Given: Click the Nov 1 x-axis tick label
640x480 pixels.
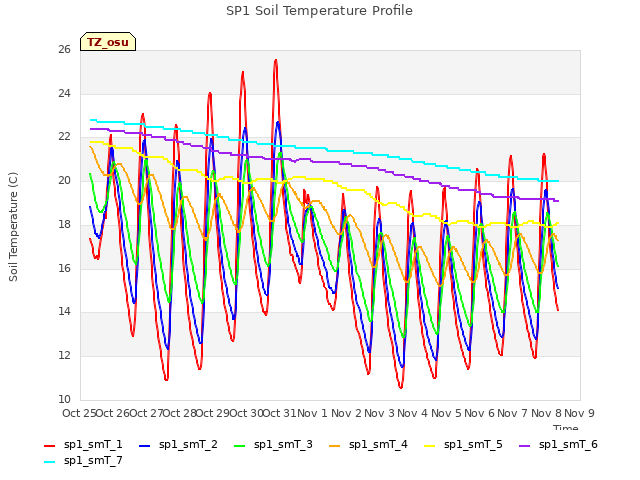Looking at the screenshot, I should 313,413.
